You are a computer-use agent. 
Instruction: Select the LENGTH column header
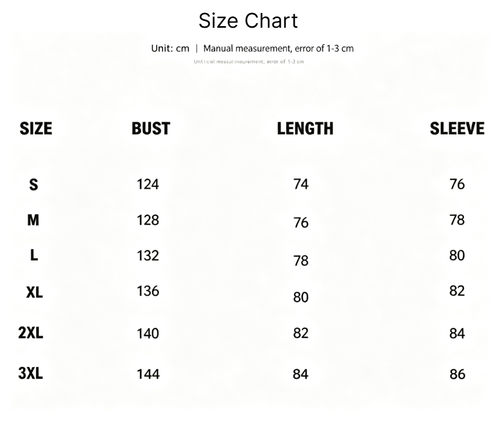tap(305, 129)
